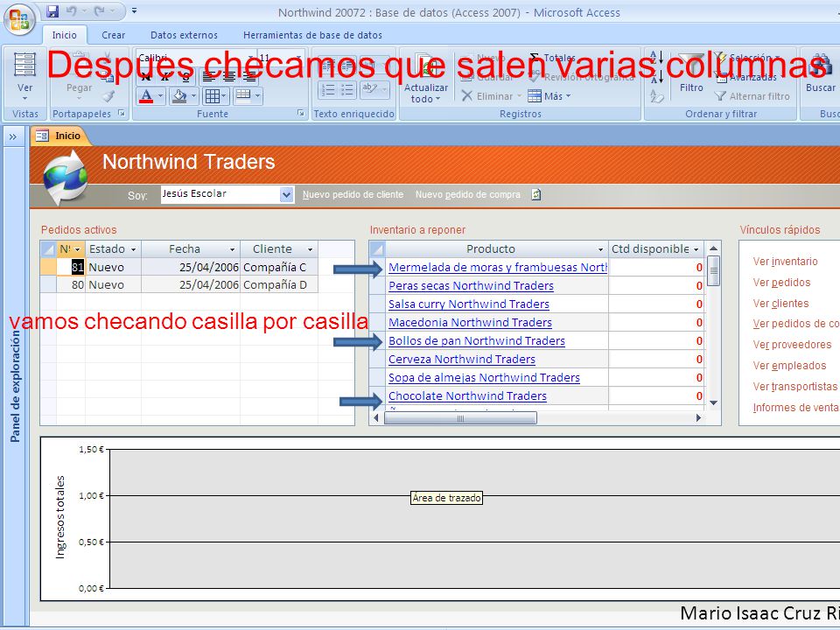
Task: Click the form icon on Inicio document tab
Action: tap(42, 136)
